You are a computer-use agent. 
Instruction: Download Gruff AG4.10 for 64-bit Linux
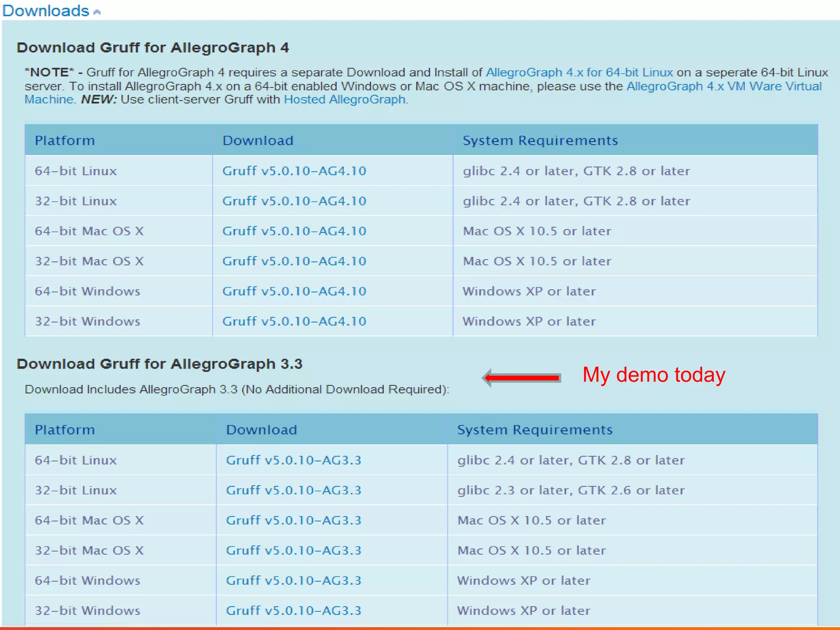(294, 171)
